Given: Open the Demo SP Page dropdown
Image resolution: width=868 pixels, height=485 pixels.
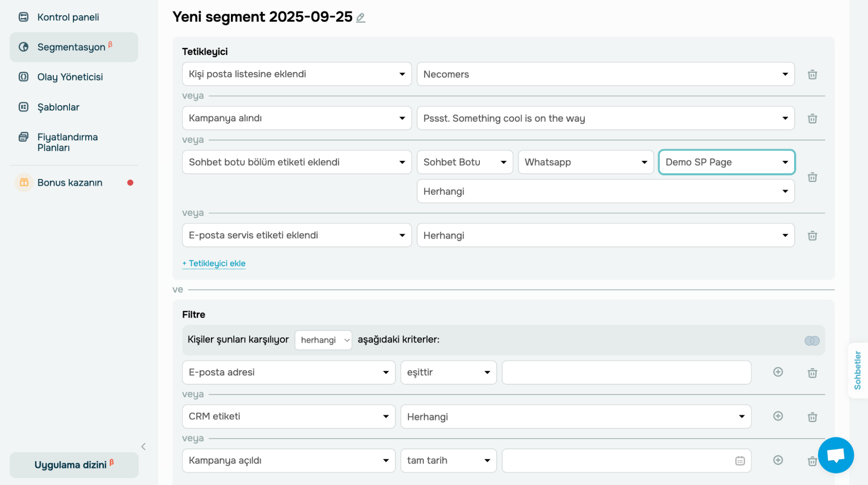Looking at the screenshot, I should 726,162.
